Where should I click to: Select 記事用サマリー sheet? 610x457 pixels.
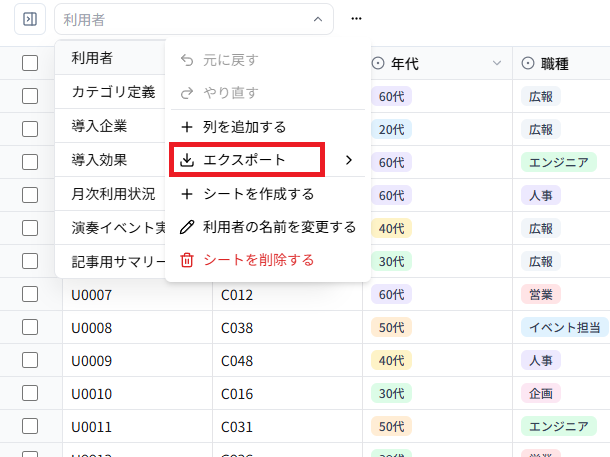click(110, 262)
